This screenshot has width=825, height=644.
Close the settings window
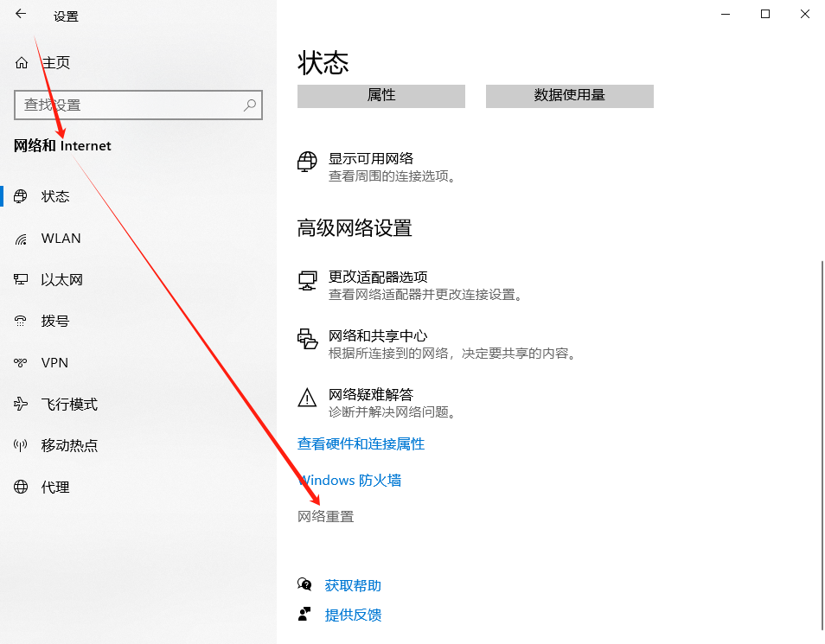click(x=805, y=14)
